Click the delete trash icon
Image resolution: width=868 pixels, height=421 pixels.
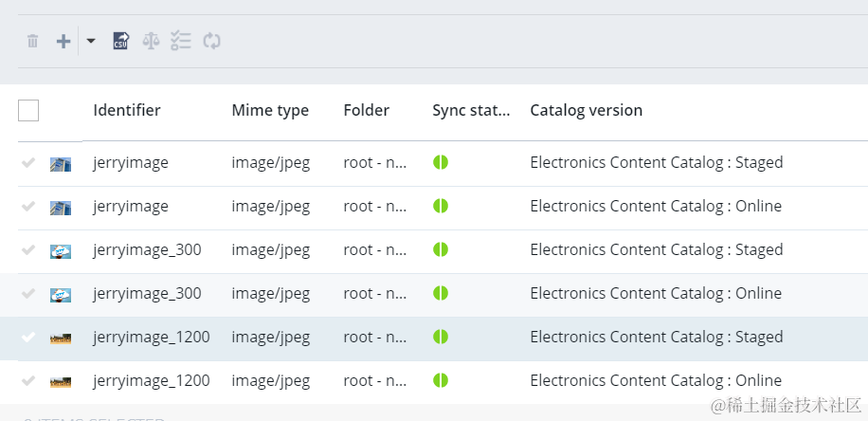tap(33, 41)
